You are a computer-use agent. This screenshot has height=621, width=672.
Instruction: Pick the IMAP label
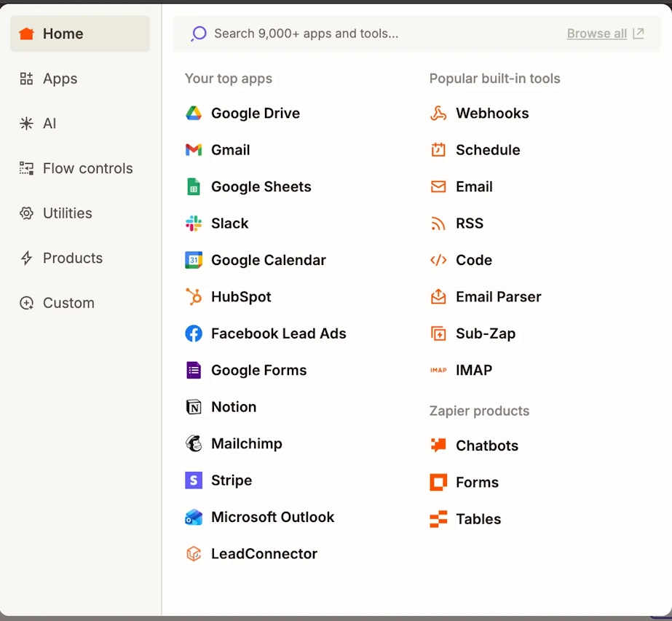pos(474,371)
